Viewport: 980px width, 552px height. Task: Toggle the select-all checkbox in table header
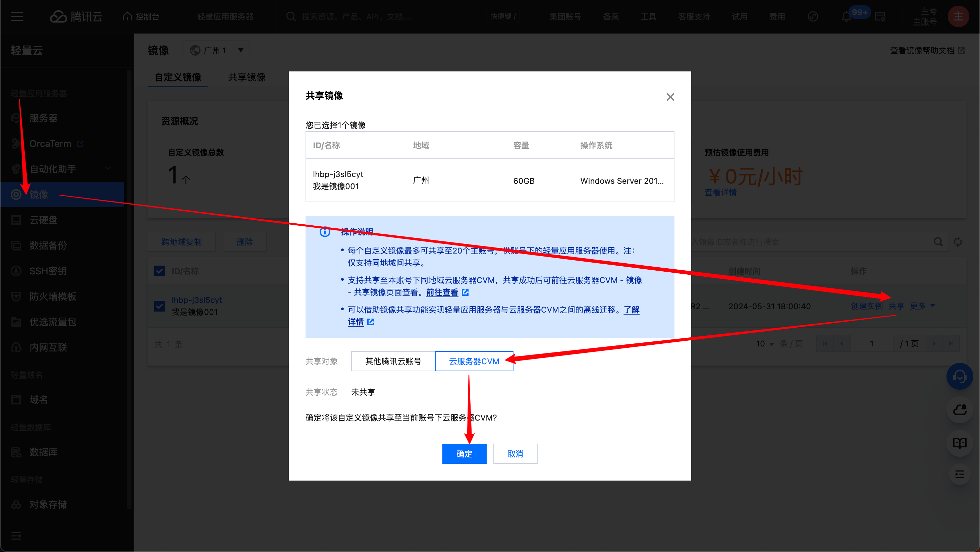coord(160,271)
